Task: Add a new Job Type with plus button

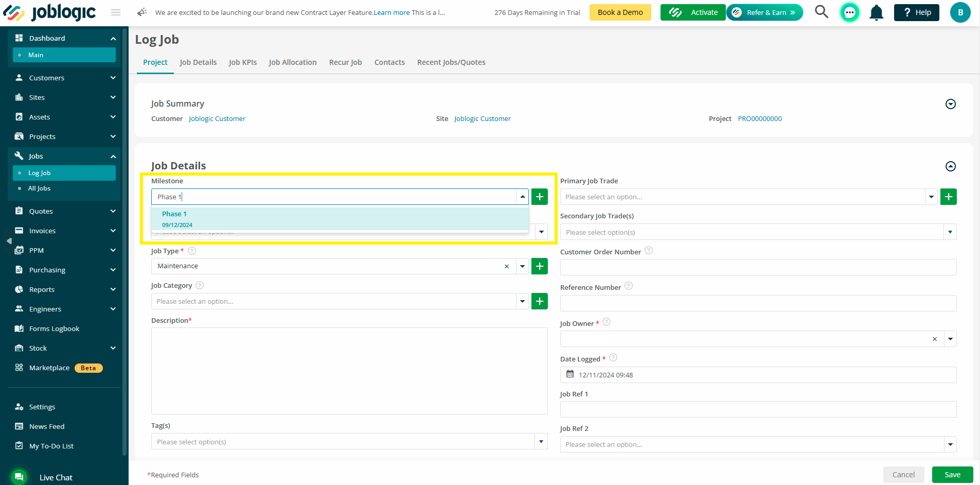Action: (540, 266)
